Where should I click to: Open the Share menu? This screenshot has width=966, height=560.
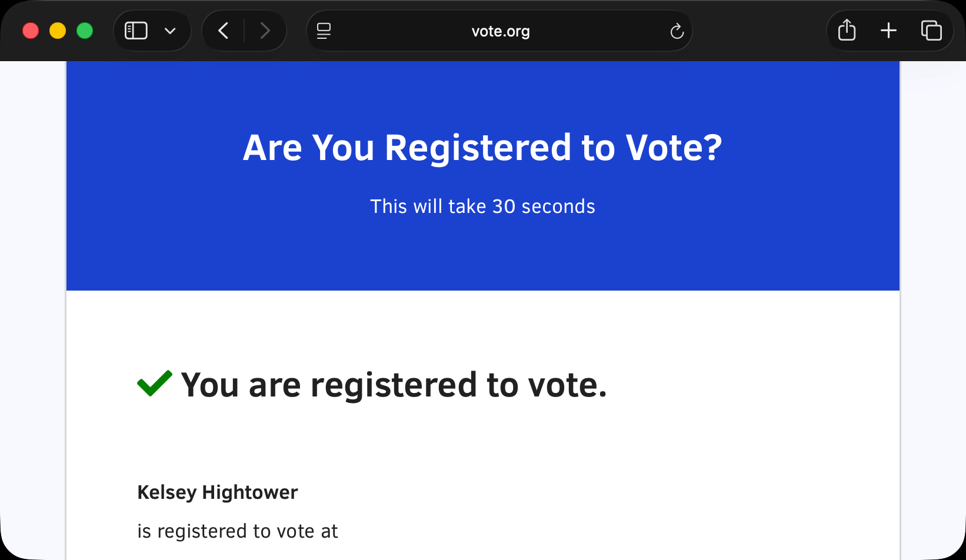tap(847, 30)
